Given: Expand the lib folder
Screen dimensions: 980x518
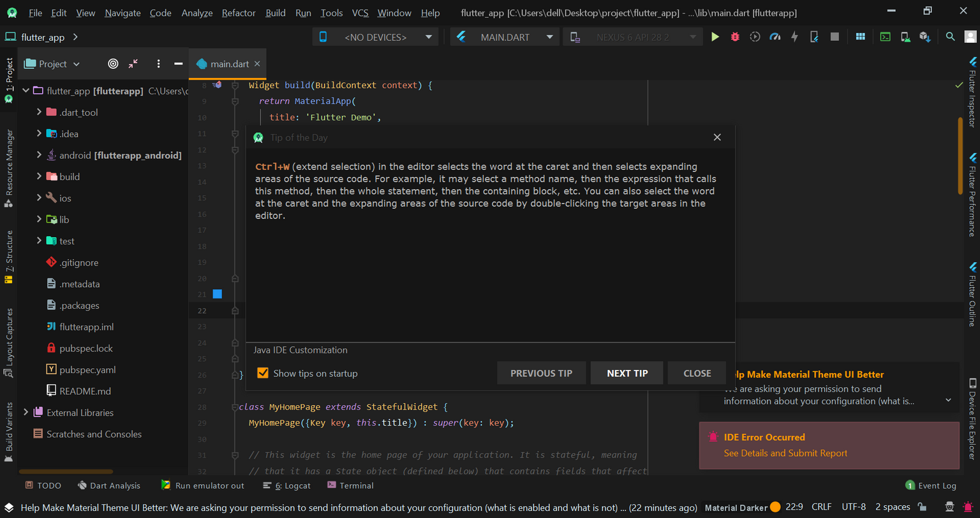Looking at the screenshot, I should click(39, 219).
